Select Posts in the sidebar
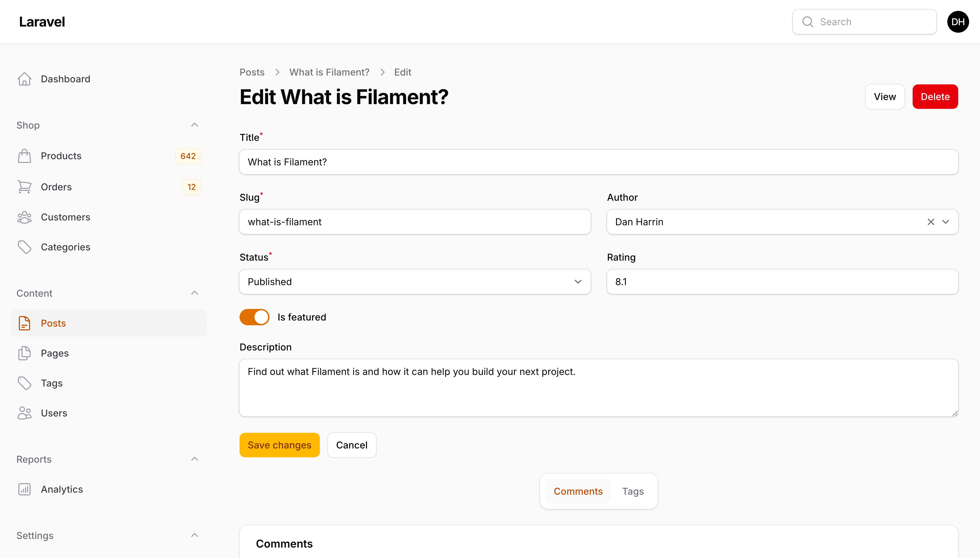The width and height of the screenshot is (980, 558). click(x=109, y=323)
